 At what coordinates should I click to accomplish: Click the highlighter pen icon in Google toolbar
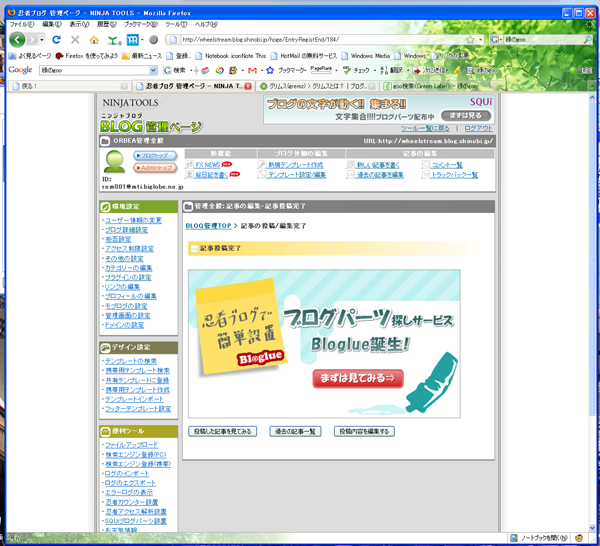(457, 70)
